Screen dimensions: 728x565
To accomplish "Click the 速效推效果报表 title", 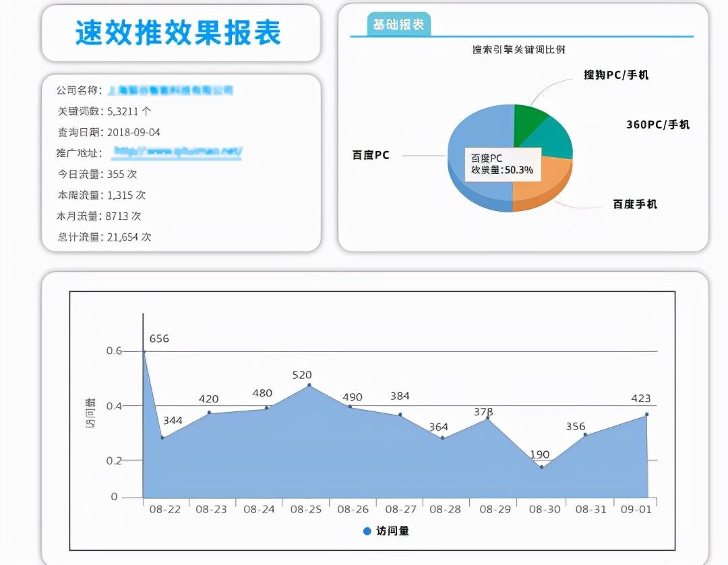I will coord(178,33).
